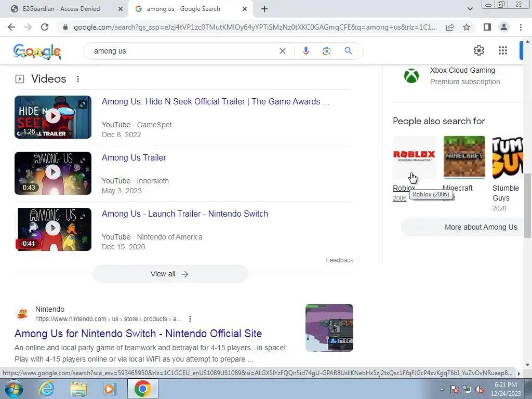Send Feedback on video results
The width and height of the screenshot is (532, 399).
(339, 260)
